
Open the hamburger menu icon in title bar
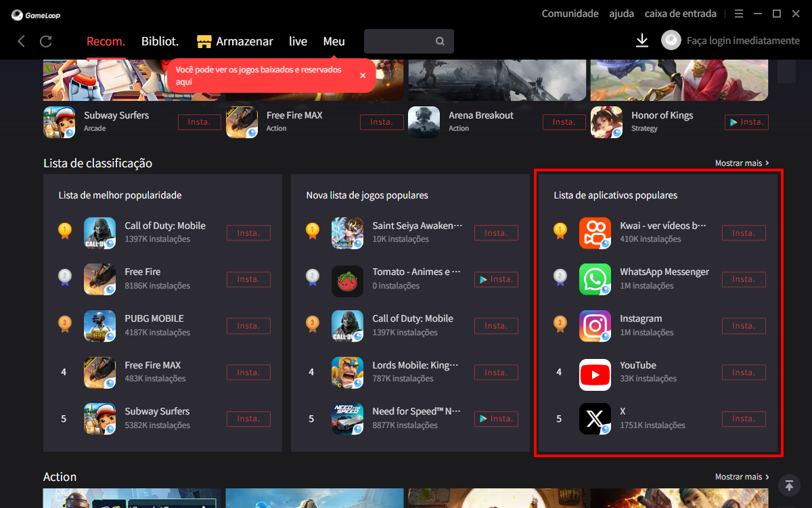coord(739,14)
